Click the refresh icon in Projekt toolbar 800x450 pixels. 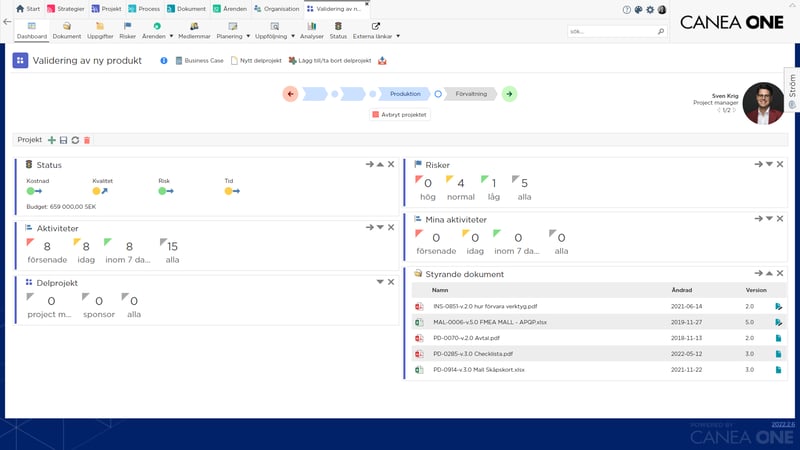[x=75, y=140]
